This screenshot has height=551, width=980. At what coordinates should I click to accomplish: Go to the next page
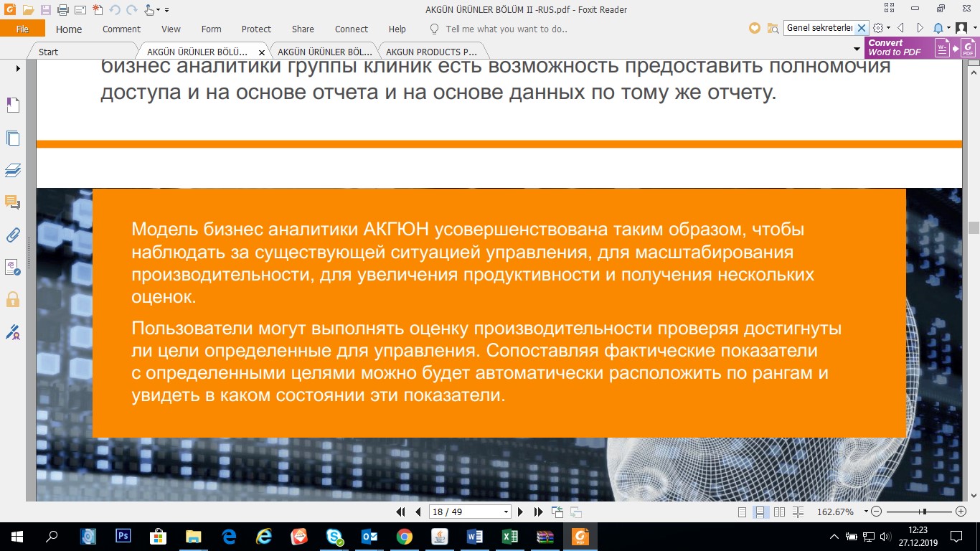tap(521, 512)
